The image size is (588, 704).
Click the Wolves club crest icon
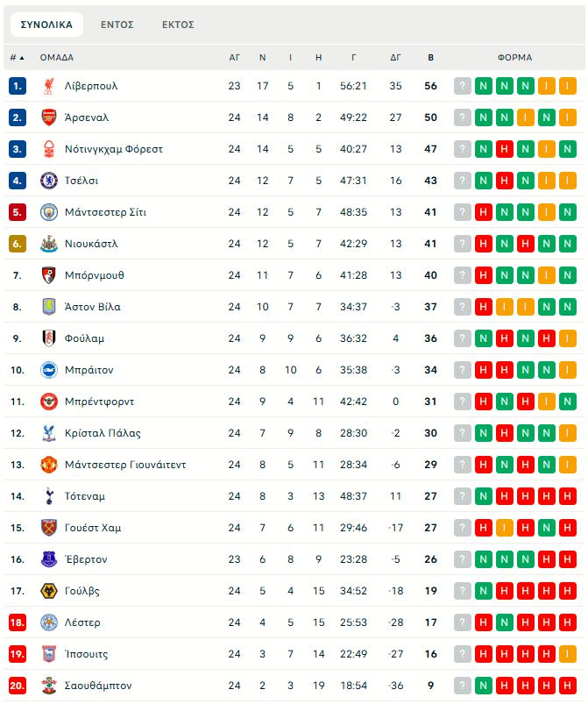coord(49,591)
